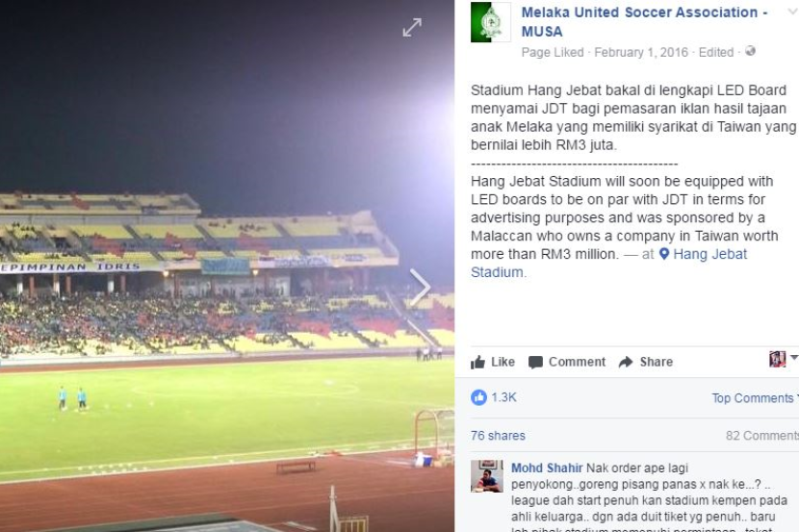The height and width of the screenshot is (532, 799).
Task: Click the Share arrow icon
Action: pos(626,363)
